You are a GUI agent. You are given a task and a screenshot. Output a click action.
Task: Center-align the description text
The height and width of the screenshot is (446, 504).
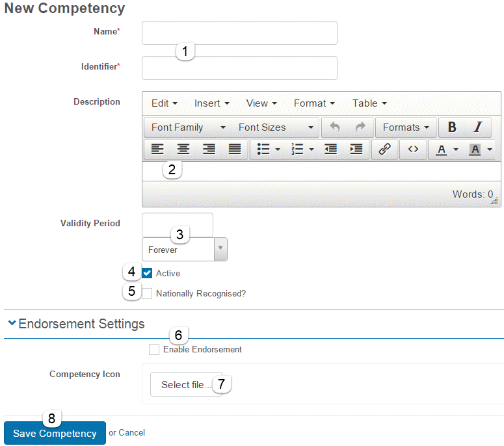pos(183,150)
